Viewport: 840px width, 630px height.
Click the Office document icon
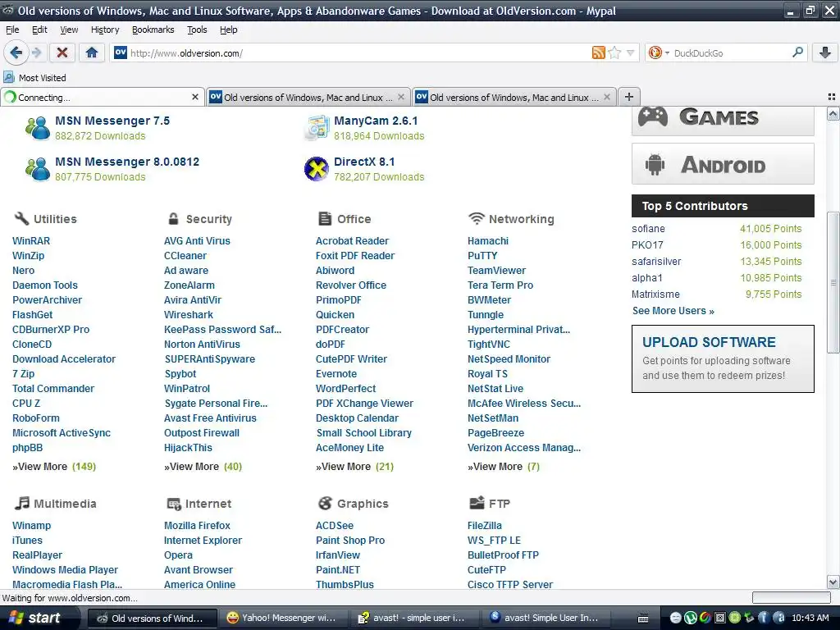pyautogui.click(x=325, y=218)
